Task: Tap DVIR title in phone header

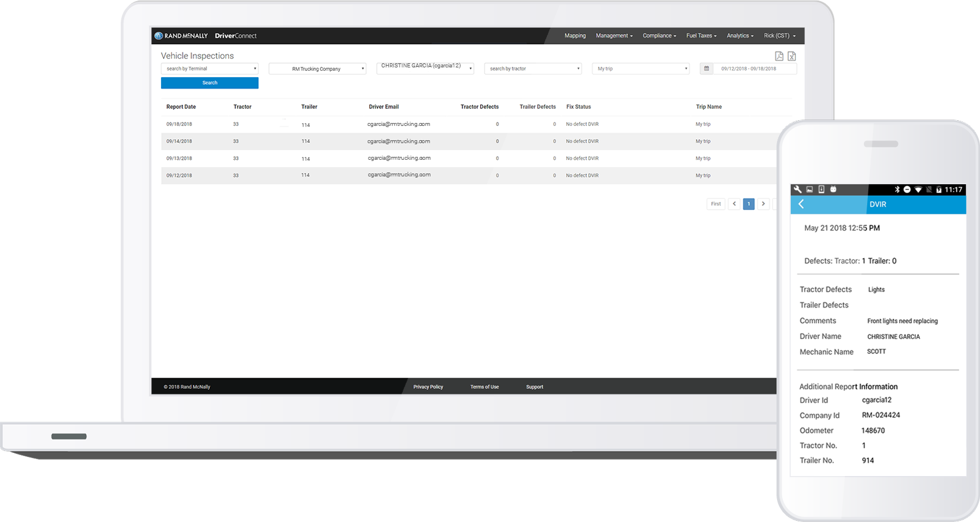Action: tap(878, 204)
